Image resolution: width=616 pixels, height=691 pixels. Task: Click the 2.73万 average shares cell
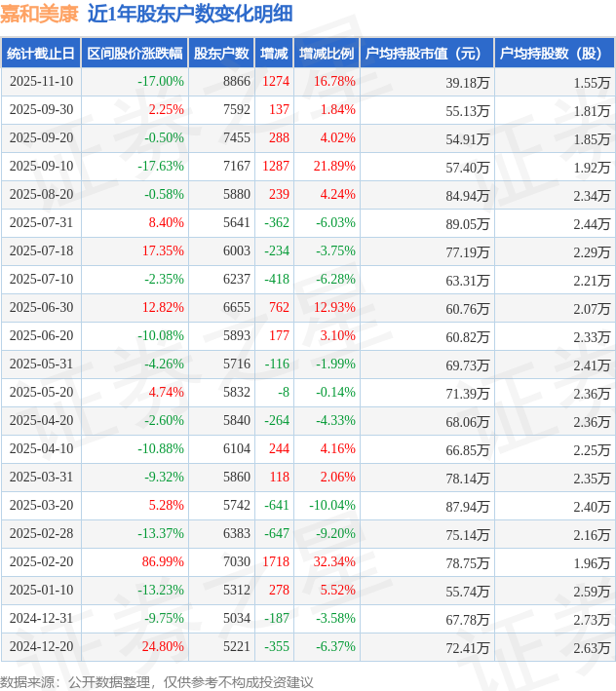pos(592,619)
